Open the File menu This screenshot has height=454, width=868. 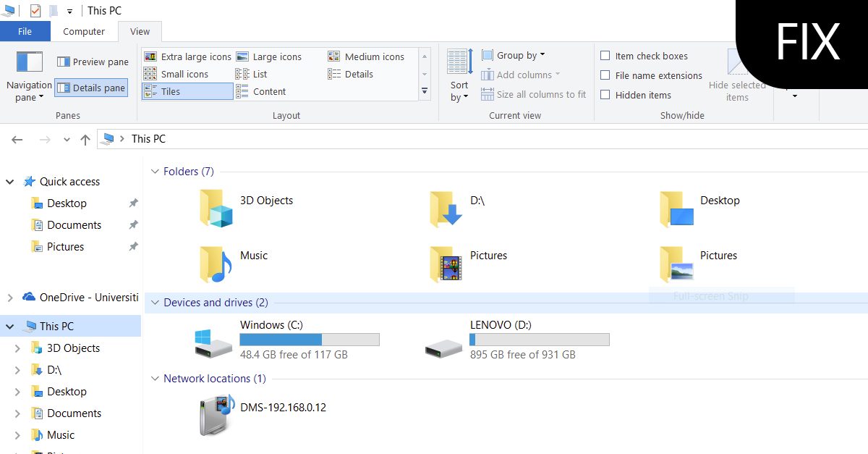25,31
